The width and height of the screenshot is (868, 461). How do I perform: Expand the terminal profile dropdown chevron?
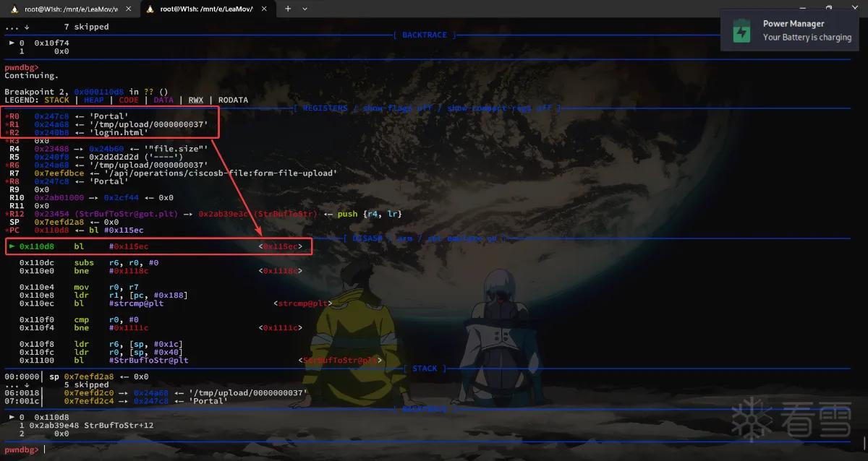pyautogui.click(x=305, y=9)
